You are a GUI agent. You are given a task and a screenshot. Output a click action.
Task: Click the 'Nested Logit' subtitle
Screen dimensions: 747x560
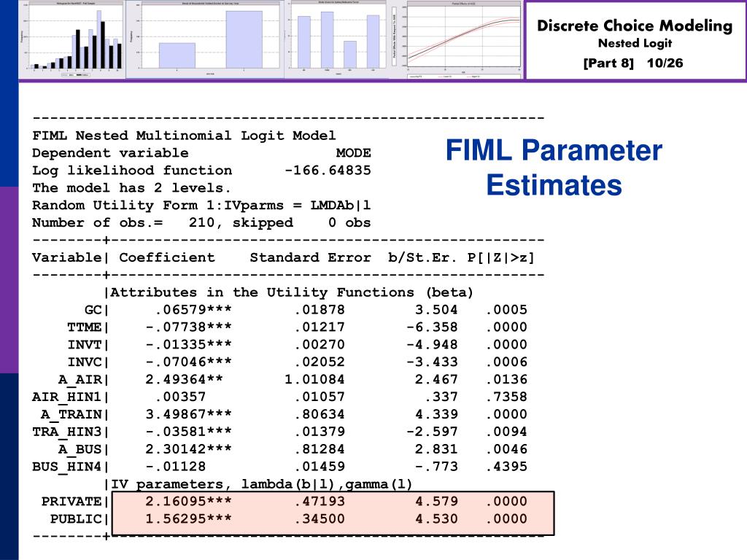click(x=635, y=43)
